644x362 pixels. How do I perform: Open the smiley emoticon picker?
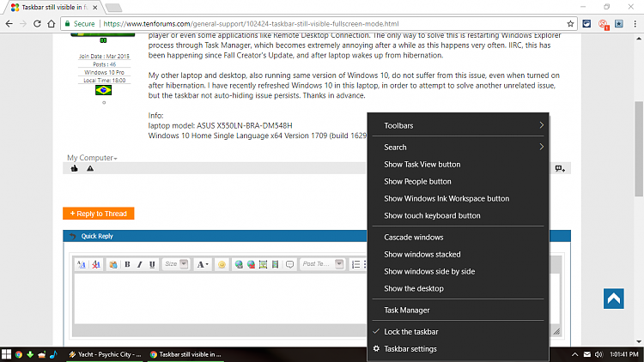(222, 264)
